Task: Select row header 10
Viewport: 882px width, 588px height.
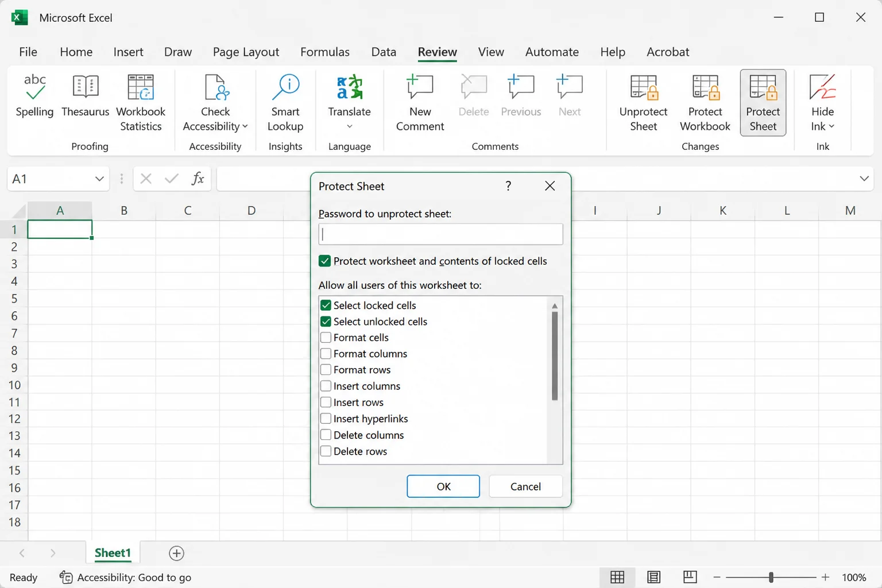Action: 14,385
